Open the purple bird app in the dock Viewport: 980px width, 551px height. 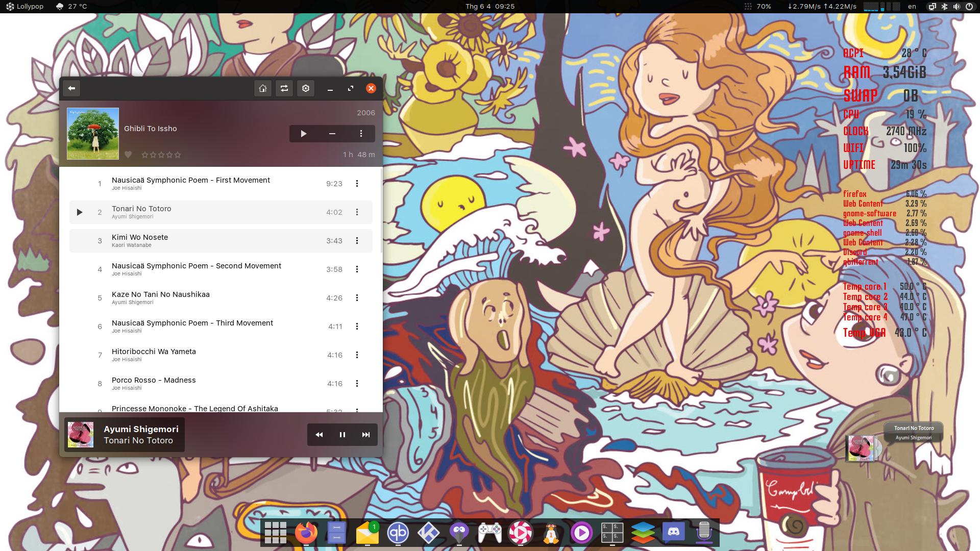(459, 533)
